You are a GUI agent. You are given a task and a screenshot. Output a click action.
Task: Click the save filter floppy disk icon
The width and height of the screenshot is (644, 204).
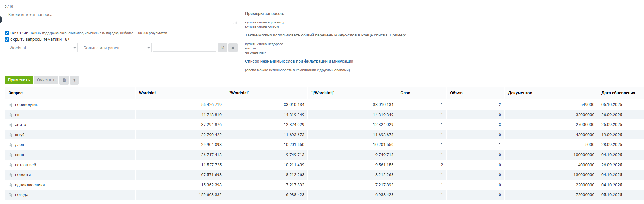(x=64, y=80)
